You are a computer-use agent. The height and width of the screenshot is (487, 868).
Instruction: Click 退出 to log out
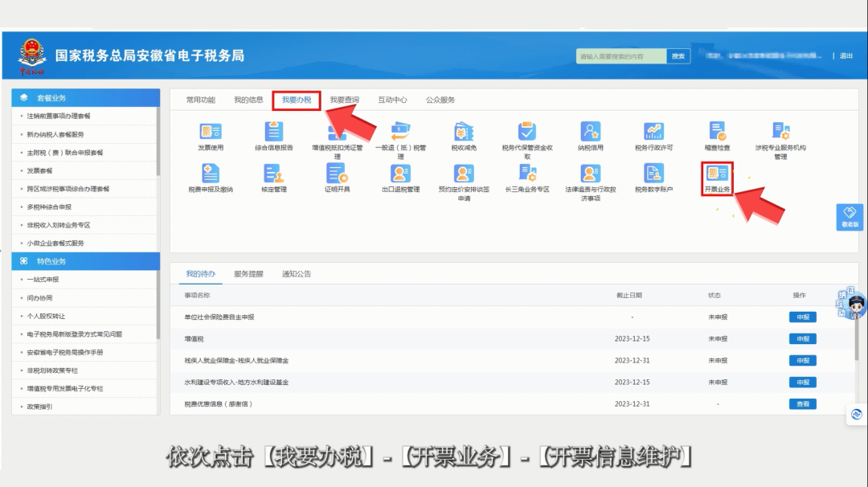[845, 56]
